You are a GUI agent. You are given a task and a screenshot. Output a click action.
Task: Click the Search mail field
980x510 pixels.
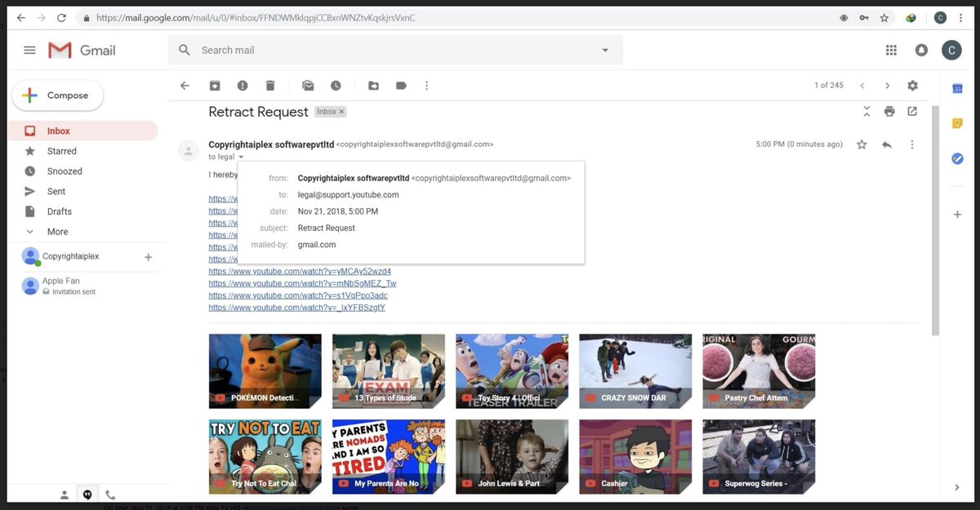[x=396, y=50]
